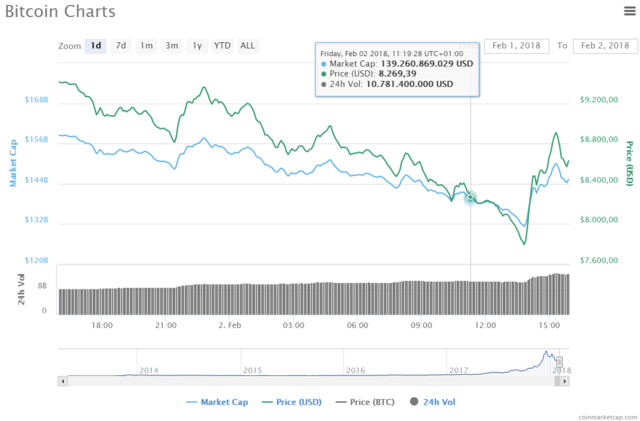Open the chart hamburger menu
The width and height of the screenshot is (640, 421).
(630, 11)
